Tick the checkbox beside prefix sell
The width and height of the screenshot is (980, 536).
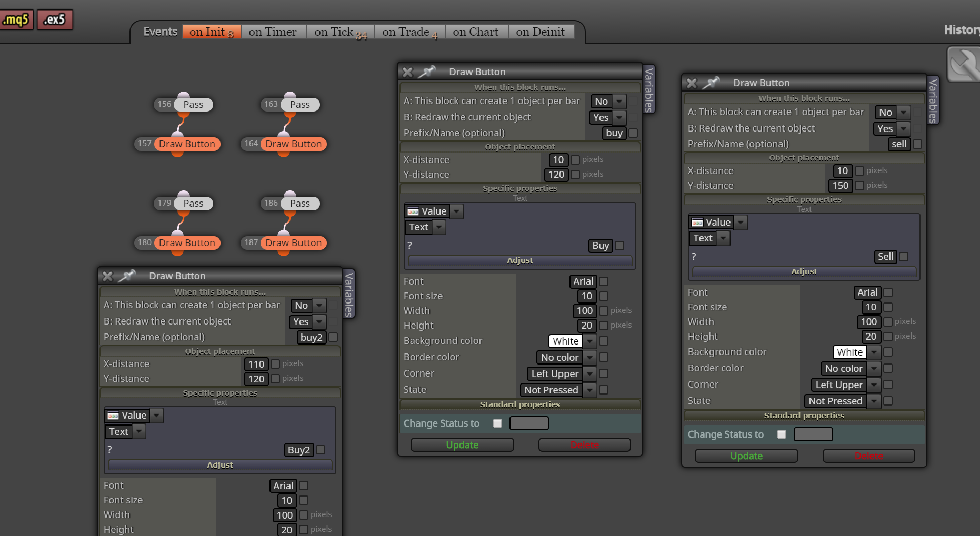(917, 144)
